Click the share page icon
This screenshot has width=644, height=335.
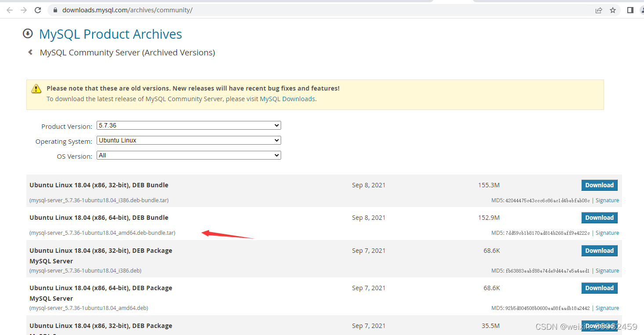click(x=599, y=10)
